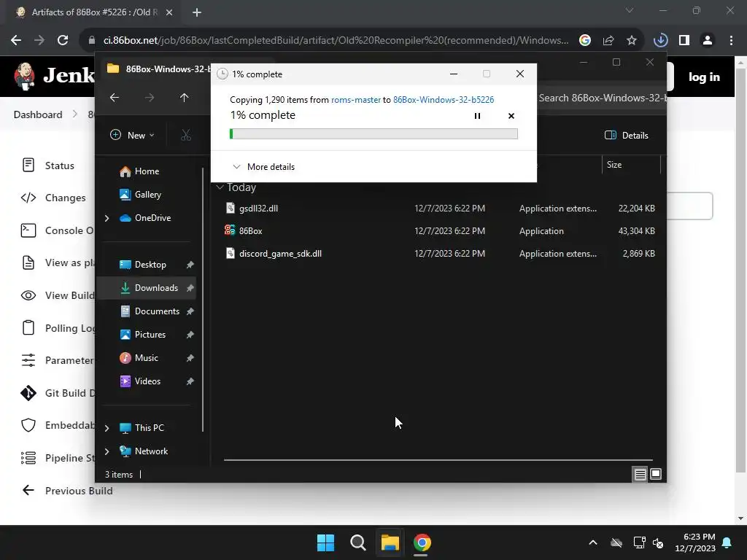Click the Explorer horizontal scrollbar
Viewport: 747px width, 560px height.
(438, 460)
